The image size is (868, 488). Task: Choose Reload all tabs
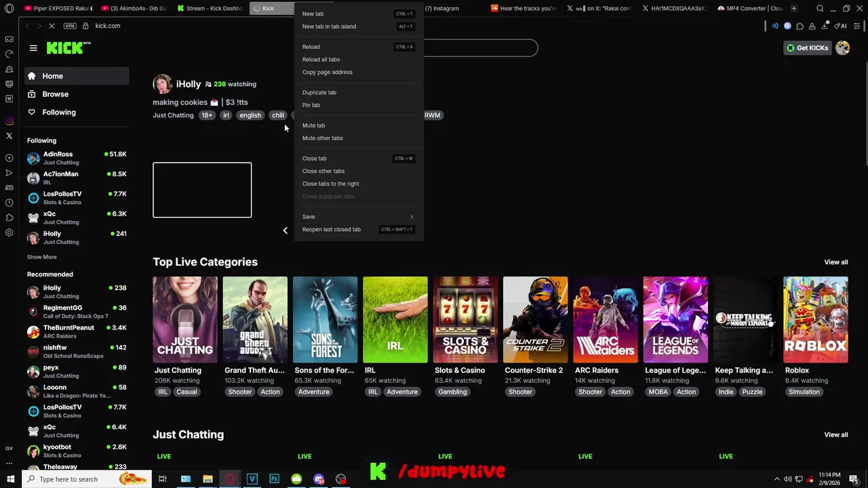pyautogui.click(x=358, y=60)
